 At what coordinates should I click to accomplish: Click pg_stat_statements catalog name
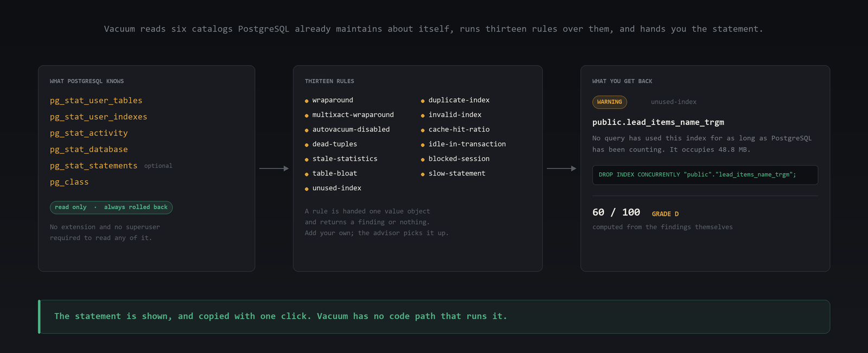pos(94,166)
